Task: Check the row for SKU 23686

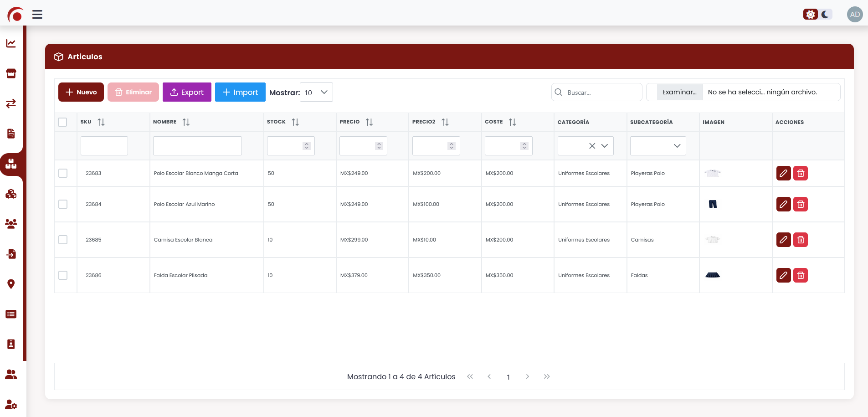Action: coord(63,275)
